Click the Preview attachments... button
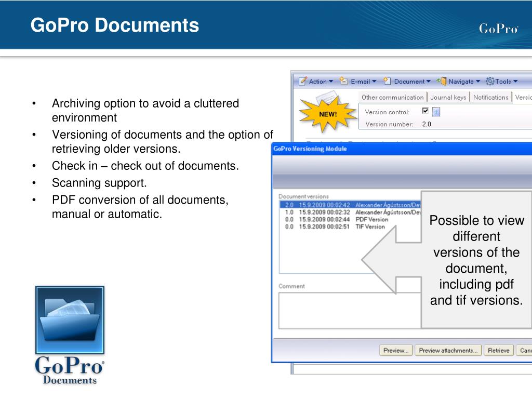The width and height of the screenshot is (532, 399). click(x=448, y=351)
